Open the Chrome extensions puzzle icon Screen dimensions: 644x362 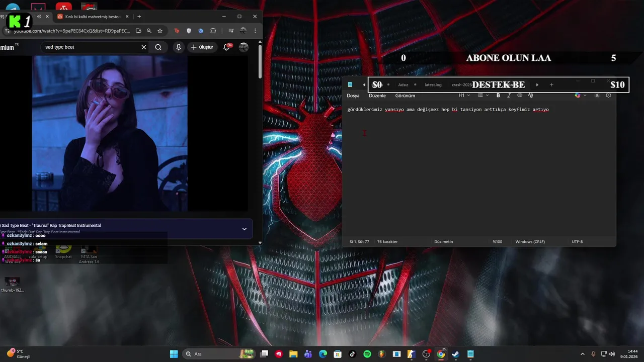tap(213, 31)
